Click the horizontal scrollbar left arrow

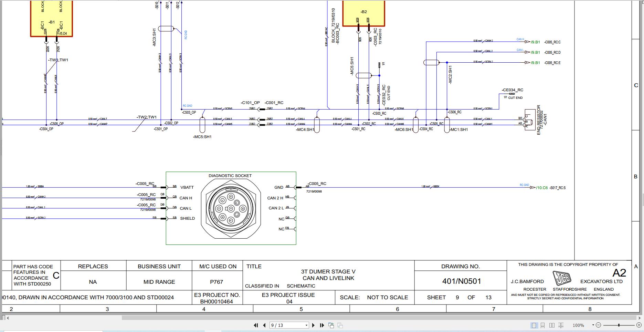click(8, 318)
